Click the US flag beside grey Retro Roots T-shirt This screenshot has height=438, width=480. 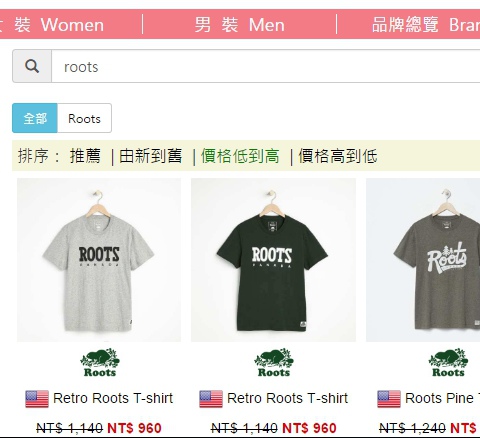coord(37,399)
